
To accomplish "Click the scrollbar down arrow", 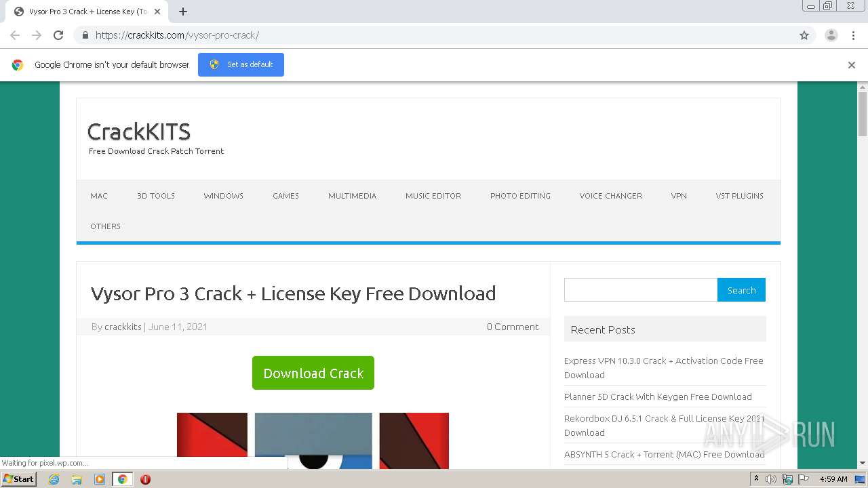I will coord(863,463).
